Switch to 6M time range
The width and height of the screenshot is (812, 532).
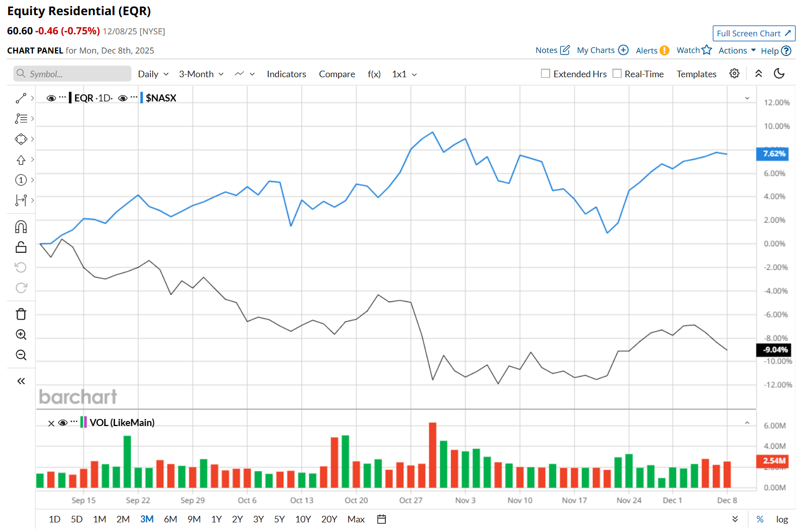(x=170, y=519)
